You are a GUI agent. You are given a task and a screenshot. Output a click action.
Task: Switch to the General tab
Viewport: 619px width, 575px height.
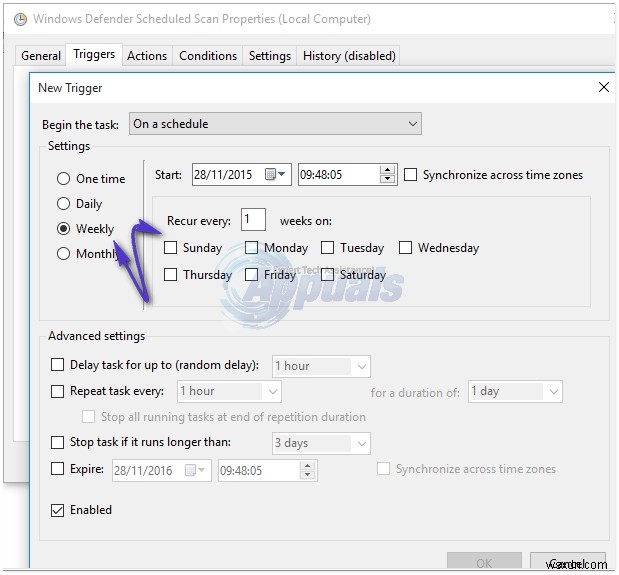click(41, 56)
